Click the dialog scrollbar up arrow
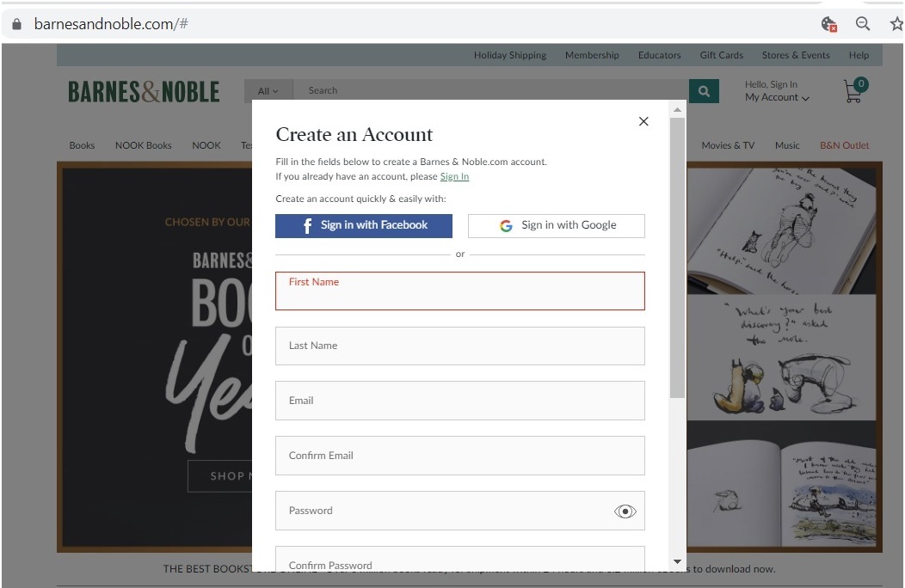905x588 pixels. click(678, 110)
